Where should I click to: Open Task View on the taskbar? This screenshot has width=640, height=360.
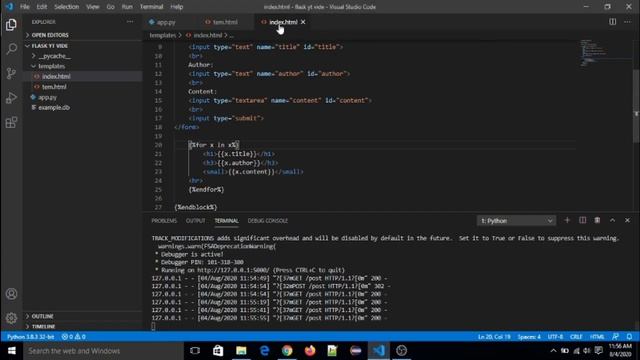pyautogui.click(x=195, y=351)
